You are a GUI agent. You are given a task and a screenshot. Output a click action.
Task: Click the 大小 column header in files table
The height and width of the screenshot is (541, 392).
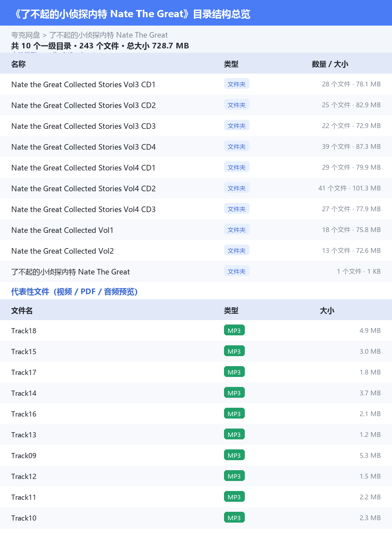[327, 311]
